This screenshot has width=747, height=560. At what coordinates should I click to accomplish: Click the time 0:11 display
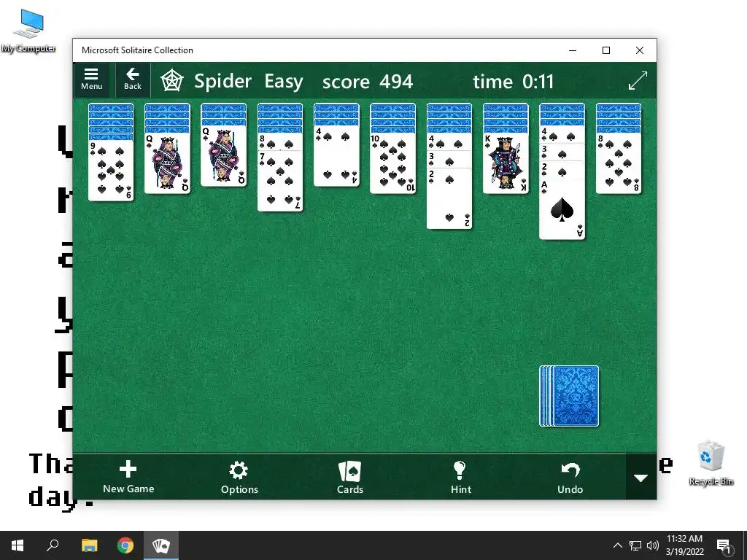513,82
